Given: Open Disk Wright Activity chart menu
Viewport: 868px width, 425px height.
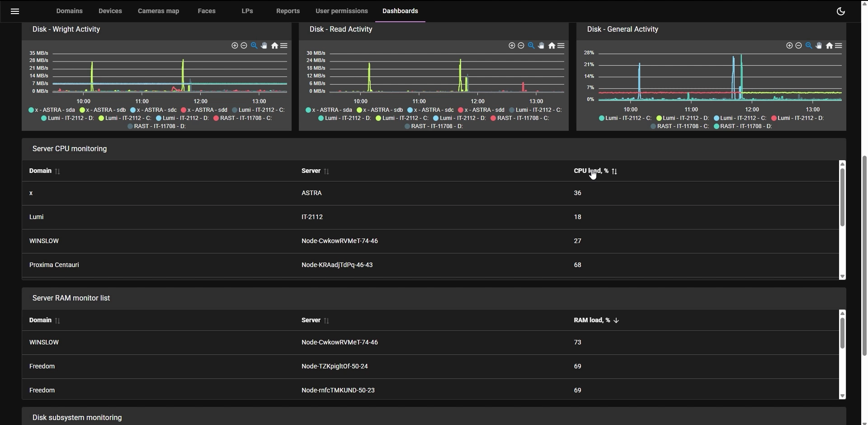Looking at the screenshot, I should (x=284, y=46).
